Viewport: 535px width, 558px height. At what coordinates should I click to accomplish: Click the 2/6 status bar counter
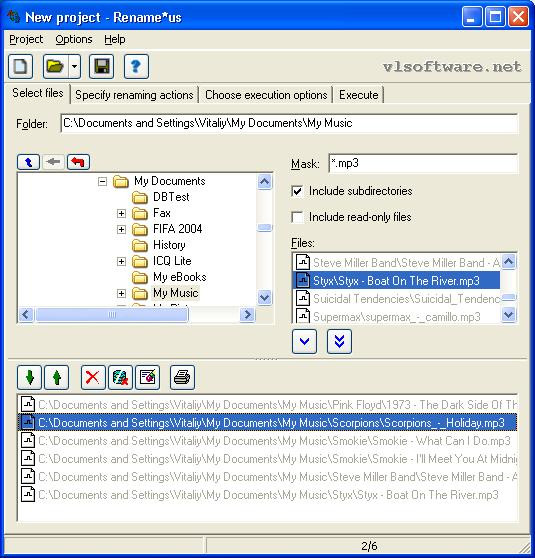pyautogui.click(x=369, y=546)
